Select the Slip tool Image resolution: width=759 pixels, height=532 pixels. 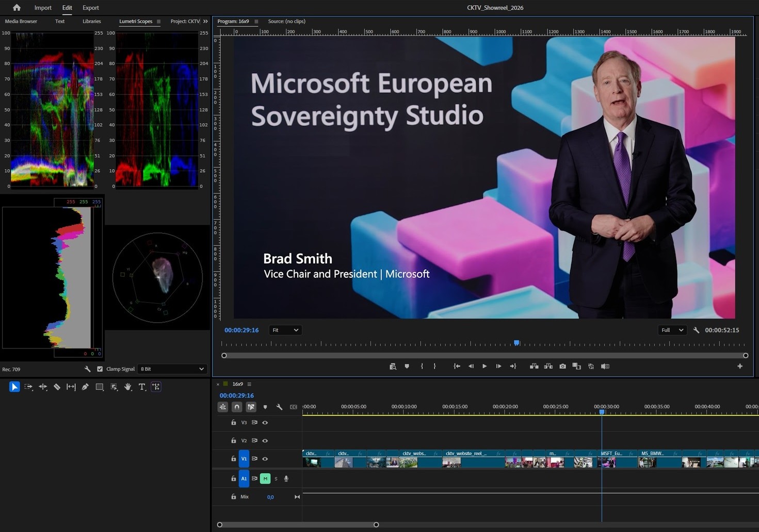[x=71, y=387]
